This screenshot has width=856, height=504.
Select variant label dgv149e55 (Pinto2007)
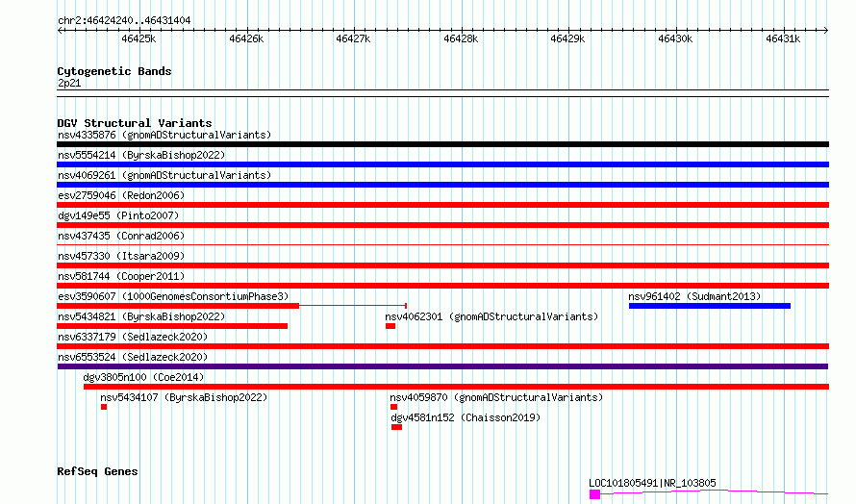click(118, 215)
